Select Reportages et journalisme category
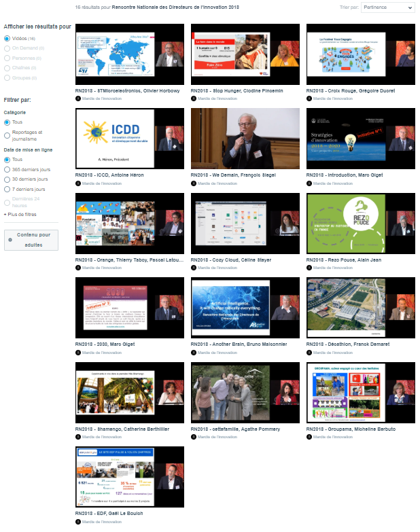This screenshot has width=420, height=532. [x=7, y=136]
